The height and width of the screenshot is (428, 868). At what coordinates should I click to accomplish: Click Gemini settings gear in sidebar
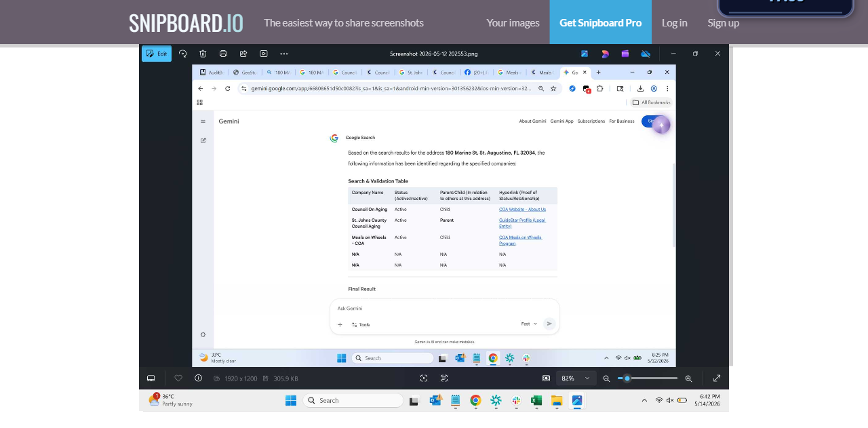203,334
